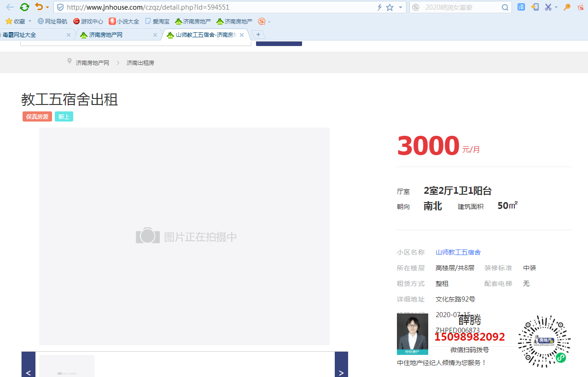Close the 山师教工五宿舍 tab
This screenshot has height=377, width=588.
click(x=242, y=35)
